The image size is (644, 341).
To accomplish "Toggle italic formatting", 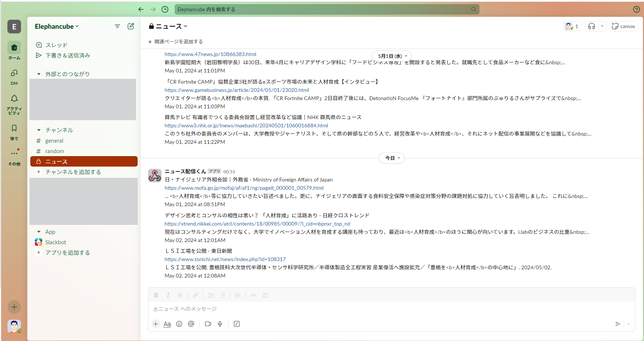I will tap(168, 295).
